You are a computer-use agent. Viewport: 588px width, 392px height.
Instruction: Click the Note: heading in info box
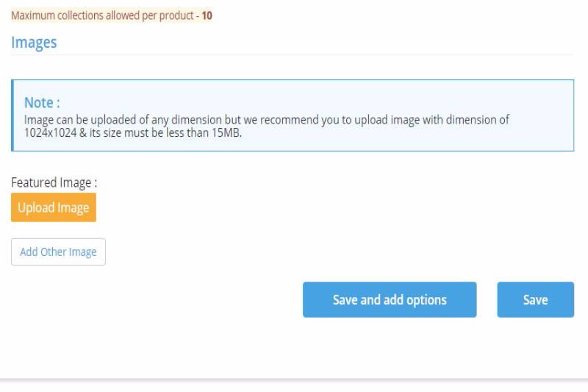pyautogui.click(x=42, y=102)
